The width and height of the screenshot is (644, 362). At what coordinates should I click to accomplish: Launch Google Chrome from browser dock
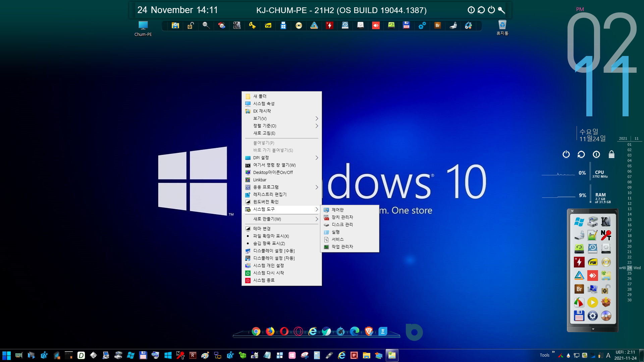(256, 331)
